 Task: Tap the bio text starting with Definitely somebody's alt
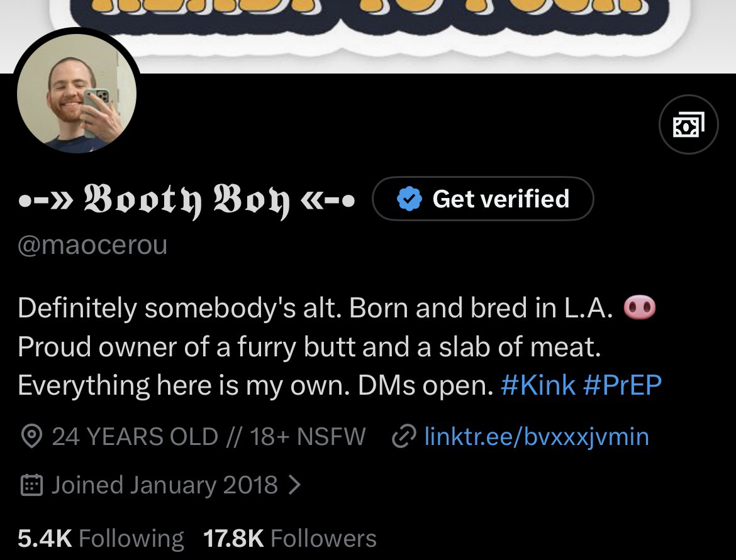coord(315,308)
